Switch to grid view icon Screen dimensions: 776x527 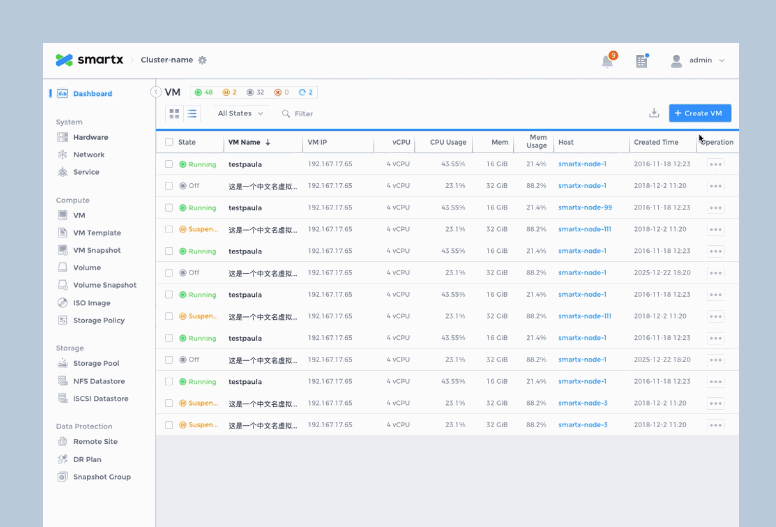[x=174, y=114]
